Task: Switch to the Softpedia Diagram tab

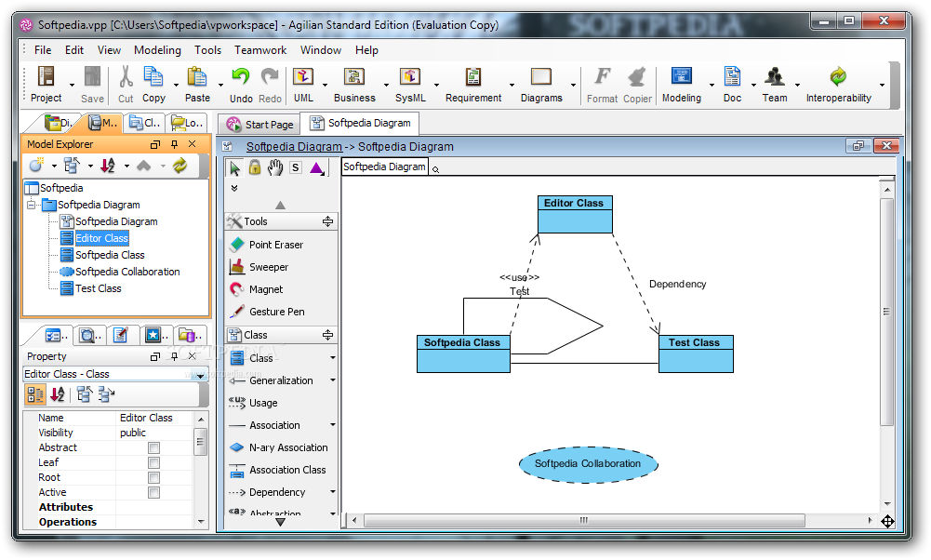Action: [x=360, y=123]
